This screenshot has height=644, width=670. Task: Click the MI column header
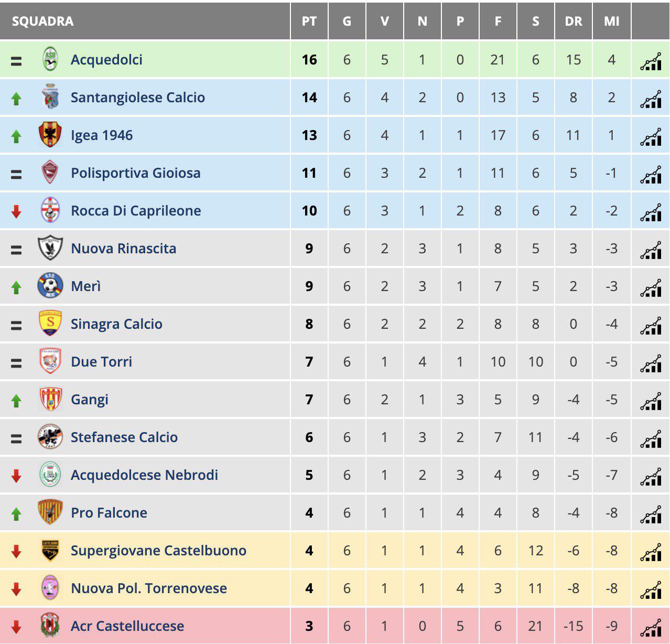(x=611, y=21)
